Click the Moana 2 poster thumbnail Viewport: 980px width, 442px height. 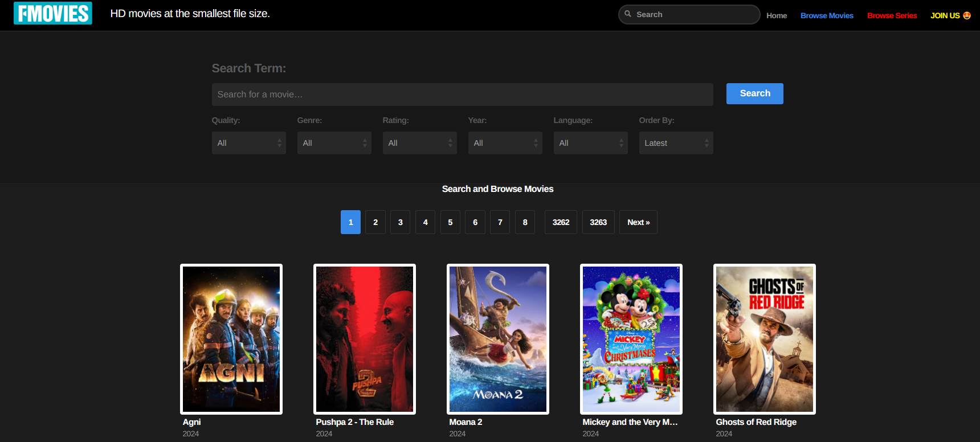[x=498, y=339]
